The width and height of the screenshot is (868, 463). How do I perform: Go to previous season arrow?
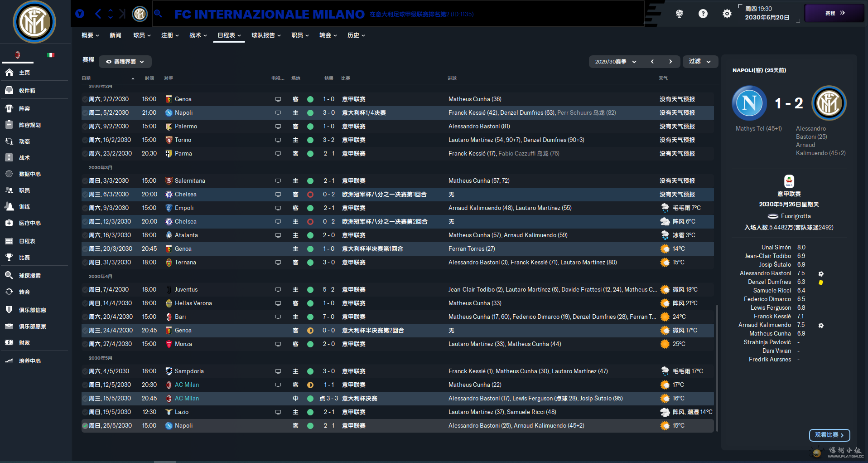coord(652,62)
